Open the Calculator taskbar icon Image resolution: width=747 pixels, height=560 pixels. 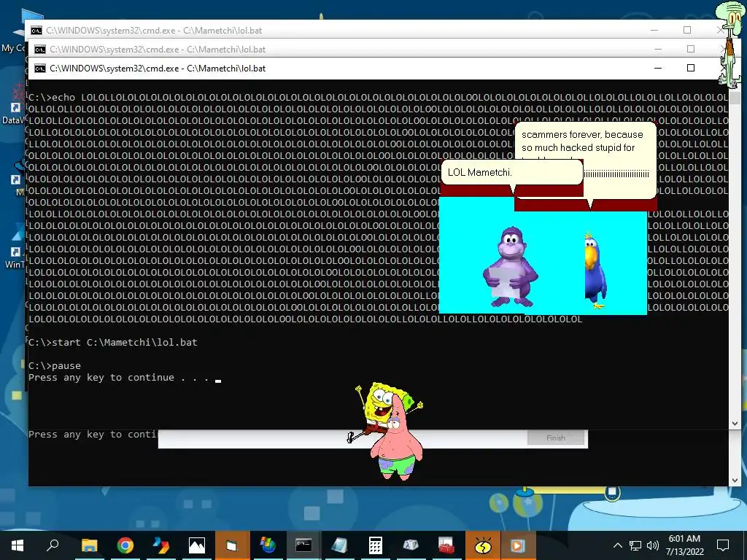click(x=375, y=545)
